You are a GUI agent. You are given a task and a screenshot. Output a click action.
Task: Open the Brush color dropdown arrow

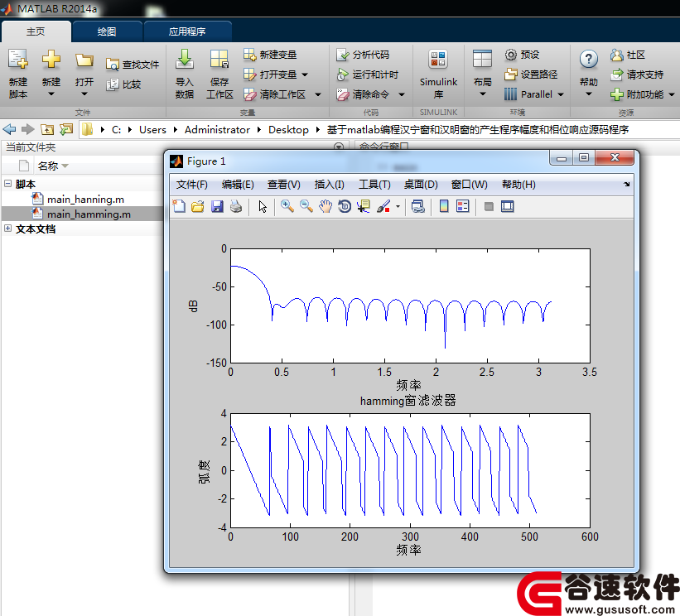398,207
